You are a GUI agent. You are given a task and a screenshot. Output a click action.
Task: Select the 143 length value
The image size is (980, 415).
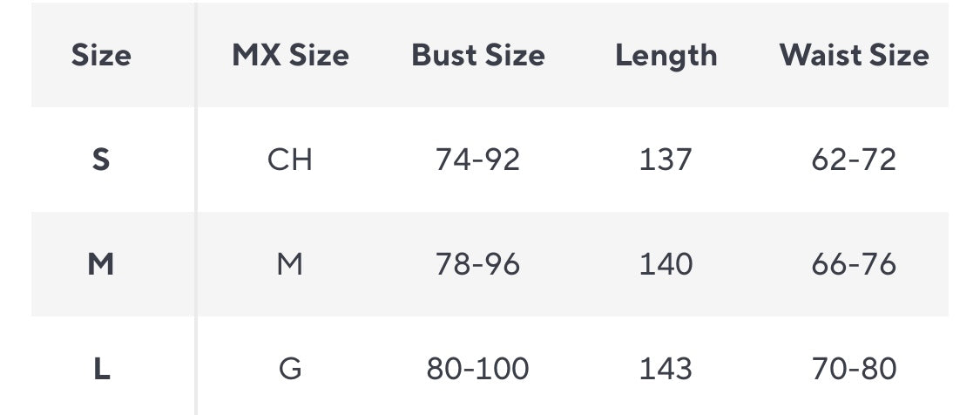click(x=666, y=369)
